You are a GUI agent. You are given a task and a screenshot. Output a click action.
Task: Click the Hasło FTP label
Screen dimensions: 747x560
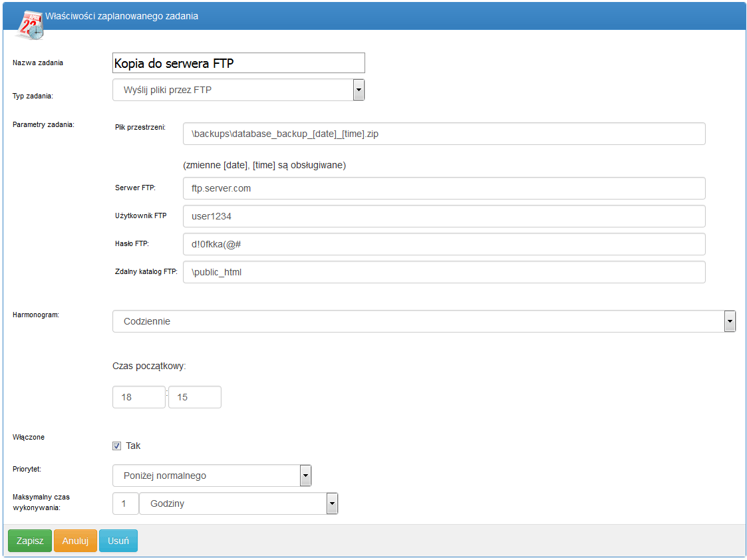132,243
